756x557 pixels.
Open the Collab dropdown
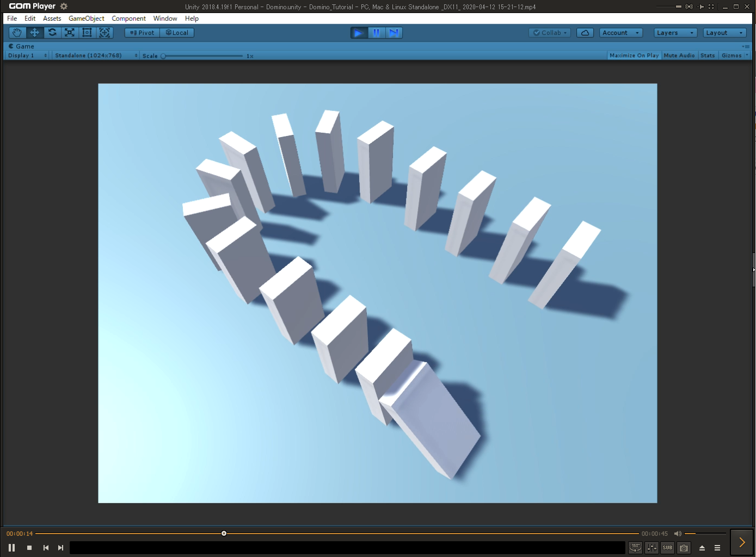550,33
